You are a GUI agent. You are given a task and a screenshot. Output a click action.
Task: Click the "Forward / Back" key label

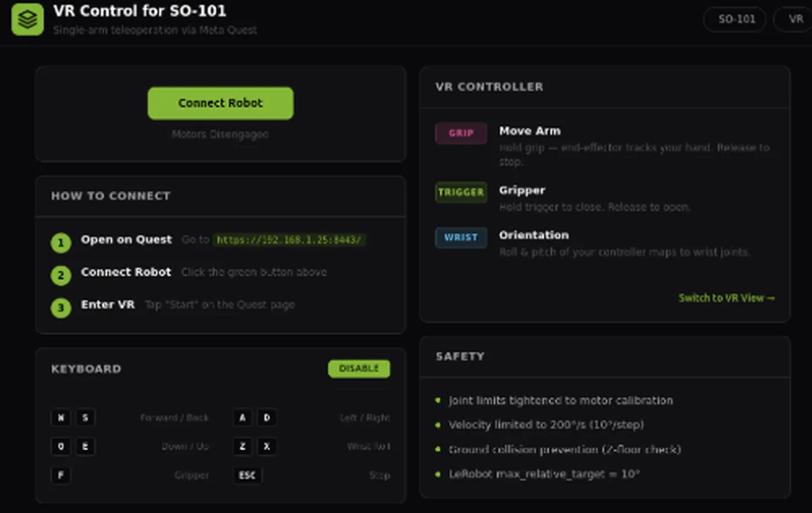175,418
